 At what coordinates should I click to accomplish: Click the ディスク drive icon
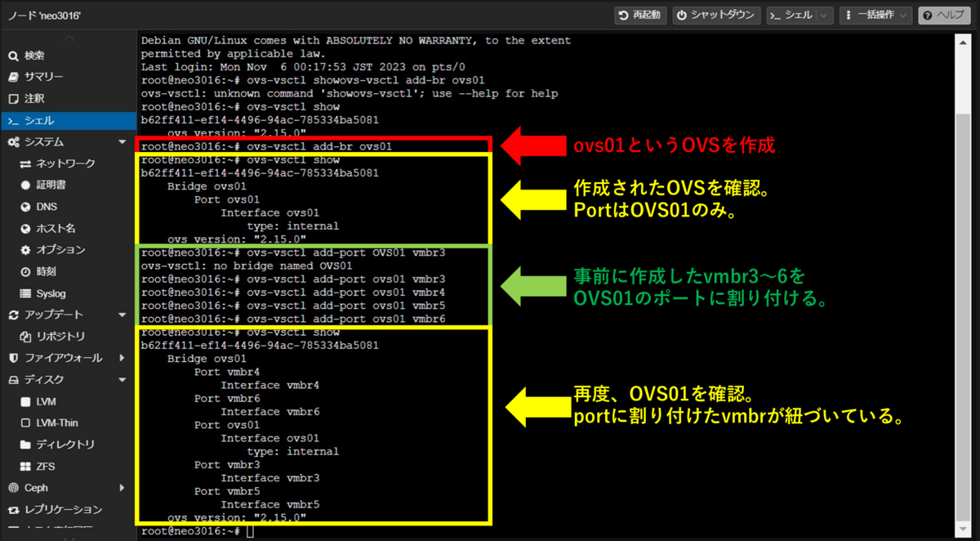click(x=12, y=380)
